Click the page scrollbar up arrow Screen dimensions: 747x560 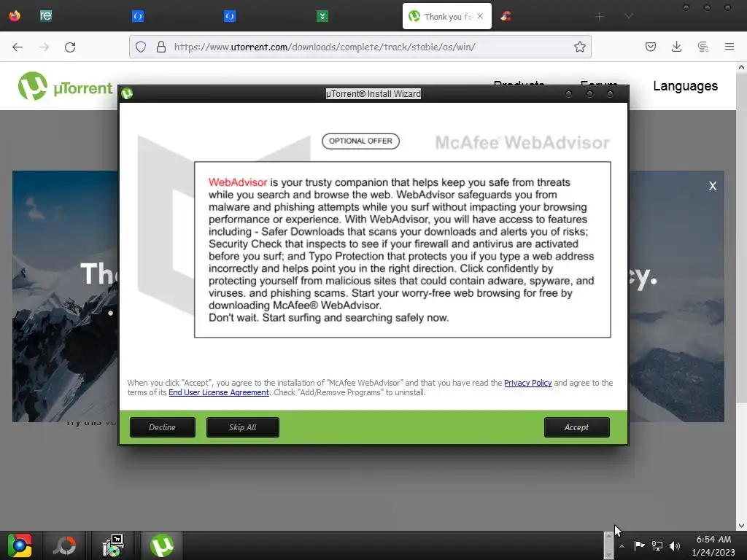(x=741, y=68)
